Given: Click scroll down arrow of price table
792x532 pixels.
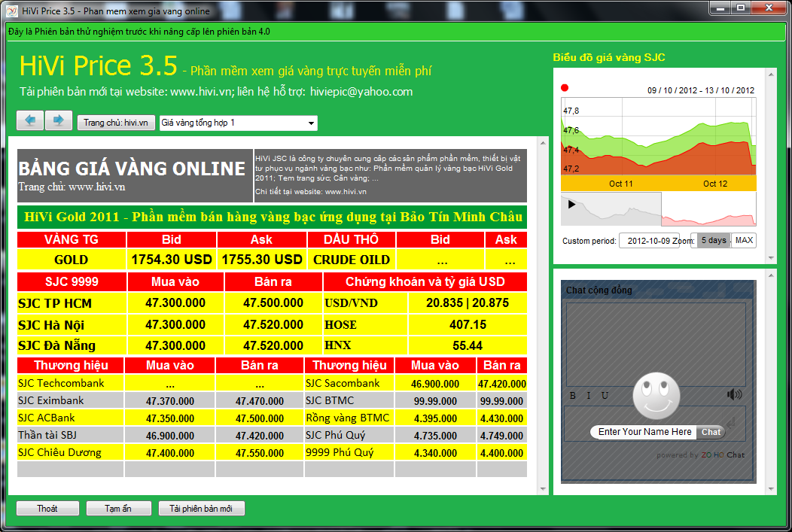Looking at the screenshot, I should click(x=543, y=488).
